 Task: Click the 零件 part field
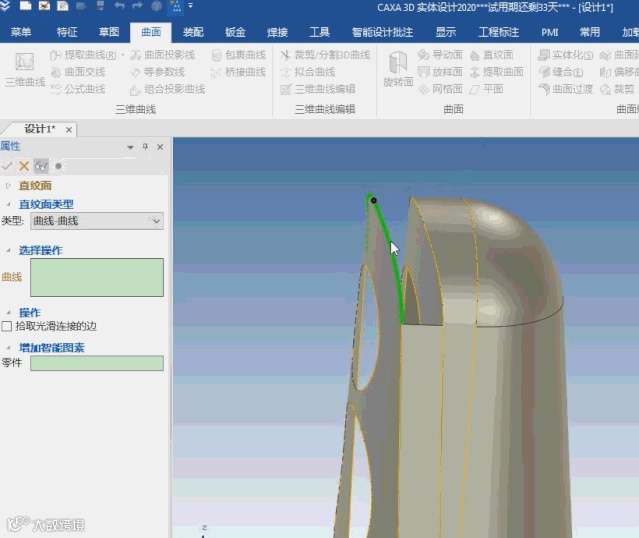[x=97, y=363]
